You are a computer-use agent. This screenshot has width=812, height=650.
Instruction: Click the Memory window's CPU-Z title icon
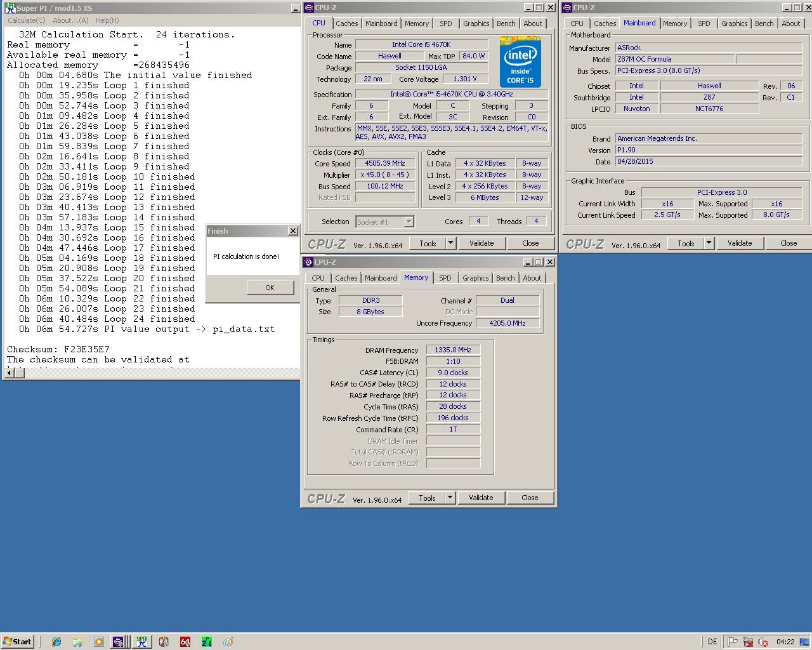(308, 262)
